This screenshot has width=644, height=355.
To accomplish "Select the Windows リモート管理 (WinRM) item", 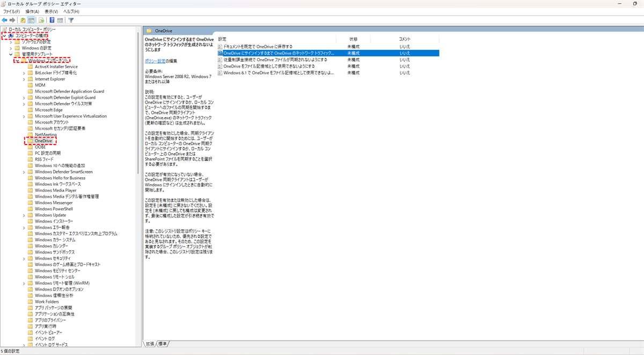I will pos(62,283).
